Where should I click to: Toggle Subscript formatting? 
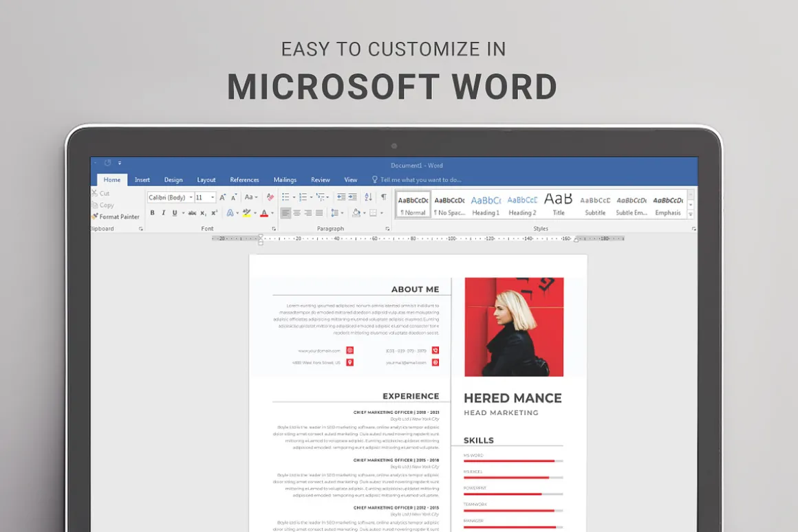(203, 213)
